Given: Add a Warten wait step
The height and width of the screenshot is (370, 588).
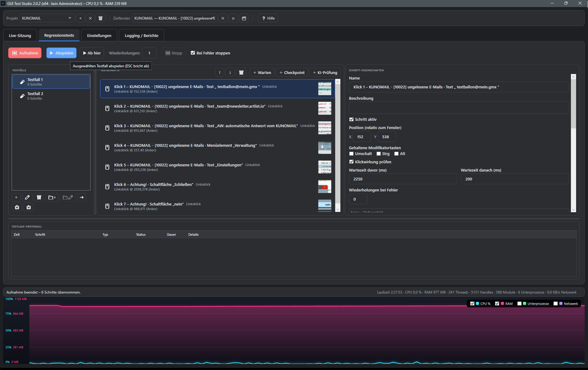Looking at the screenshot, I should pos(262,72).
